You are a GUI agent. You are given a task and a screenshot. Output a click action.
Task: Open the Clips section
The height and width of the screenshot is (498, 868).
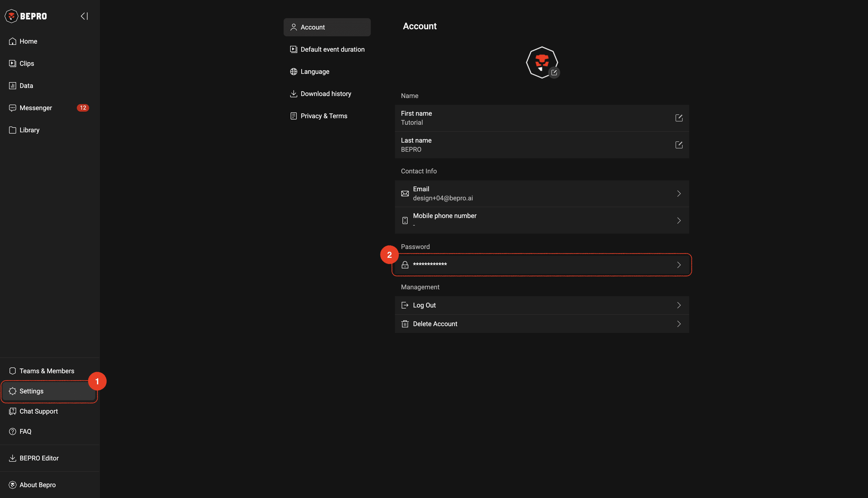(x=27, y=63)
